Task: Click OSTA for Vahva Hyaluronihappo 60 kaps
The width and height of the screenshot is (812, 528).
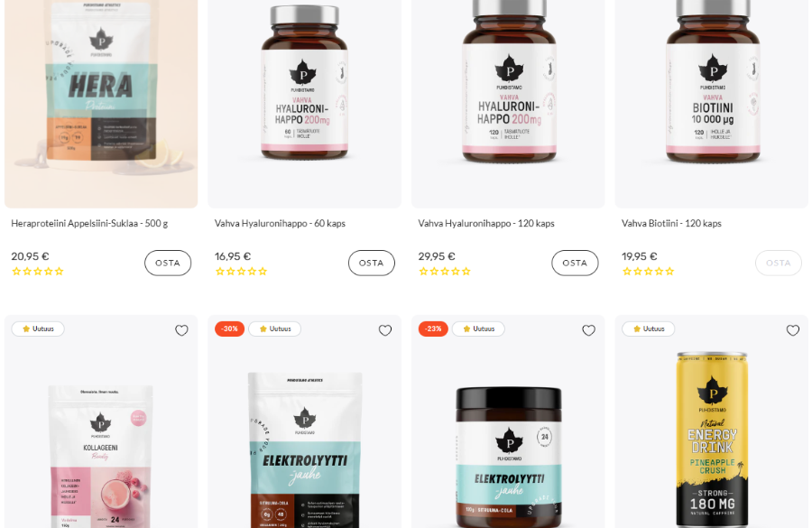Action: (x=372, y=263)
